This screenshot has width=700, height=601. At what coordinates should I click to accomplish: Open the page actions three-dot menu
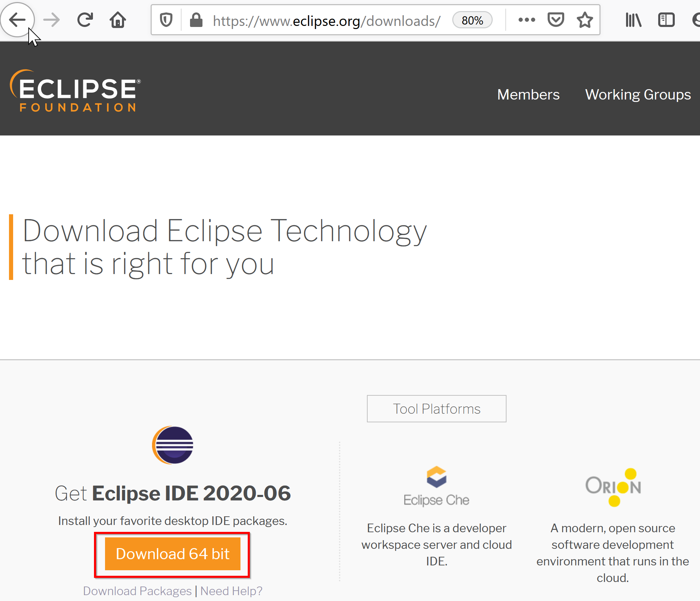pos(527,20)
